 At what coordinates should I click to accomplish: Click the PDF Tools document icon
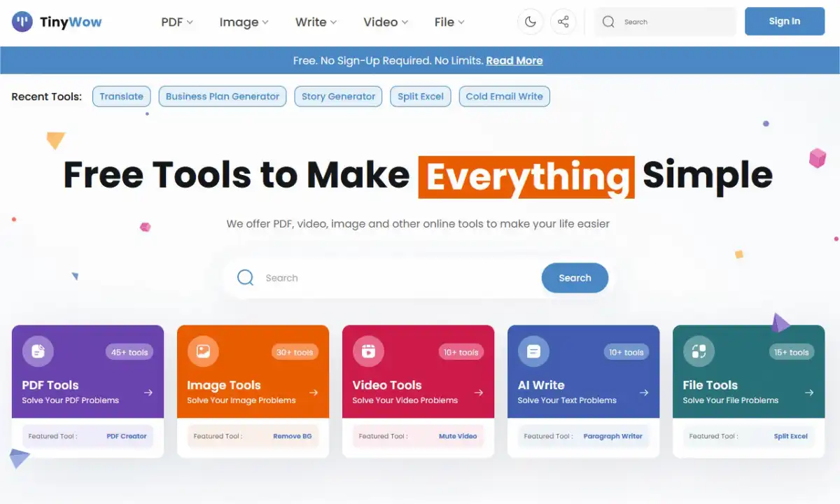pyautogui.click(x=38, y=351)
